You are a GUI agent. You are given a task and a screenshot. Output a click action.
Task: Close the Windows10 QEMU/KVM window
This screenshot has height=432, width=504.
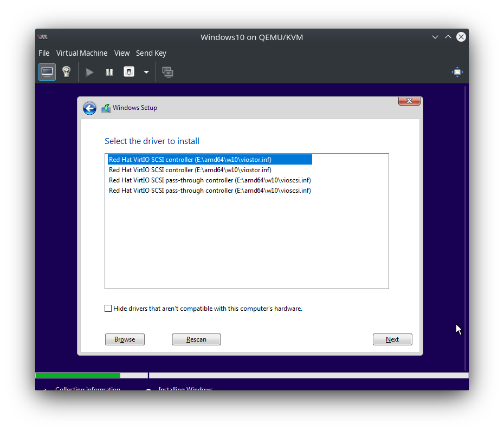pos(461,37)
